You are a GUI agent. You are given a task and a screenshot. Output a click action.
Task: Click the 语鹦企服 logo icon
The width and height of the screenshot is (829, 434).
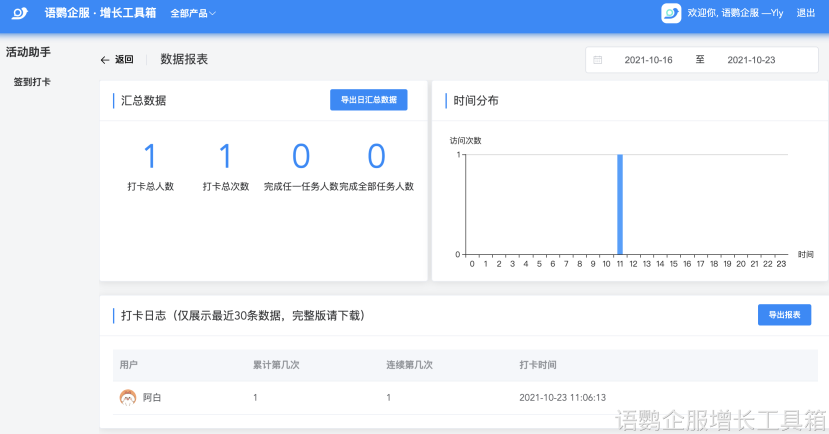point(20,13)
